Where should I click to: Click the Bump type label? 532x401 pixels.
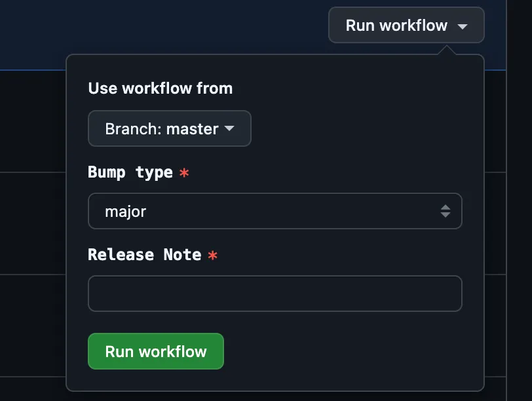[130, 172]
